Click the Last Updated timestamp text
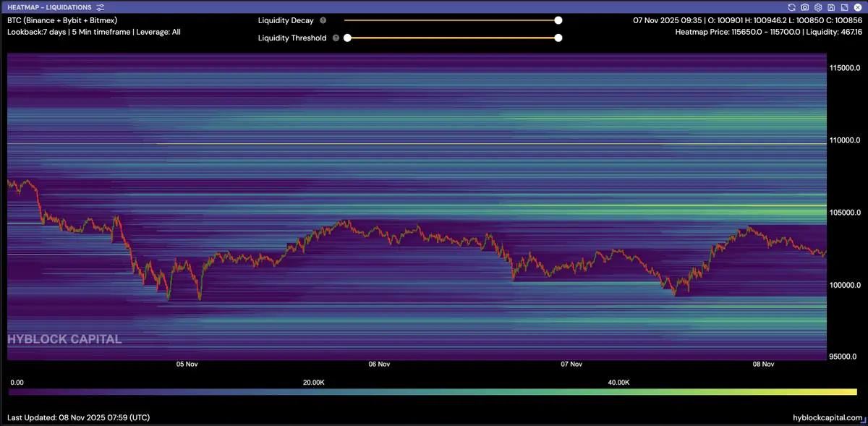Screen dimensions: 868x426 (78, 417)
